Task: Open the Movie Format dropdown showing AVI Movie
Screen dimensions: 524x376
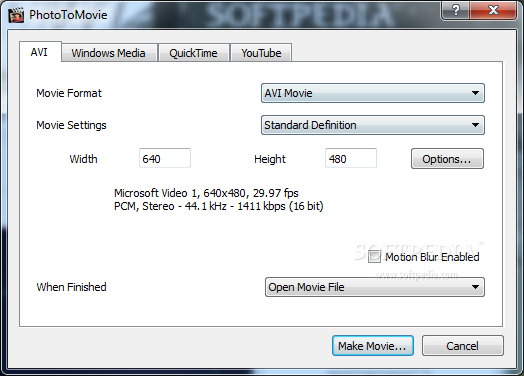Action: click(x=373, y=93)
